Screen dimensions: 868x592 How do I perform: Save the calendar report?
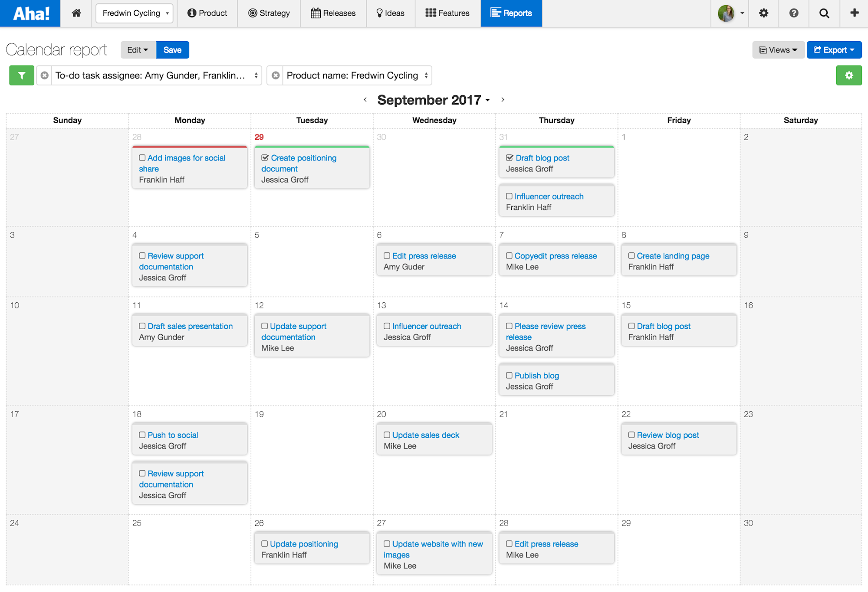click(x=172, y=49)
